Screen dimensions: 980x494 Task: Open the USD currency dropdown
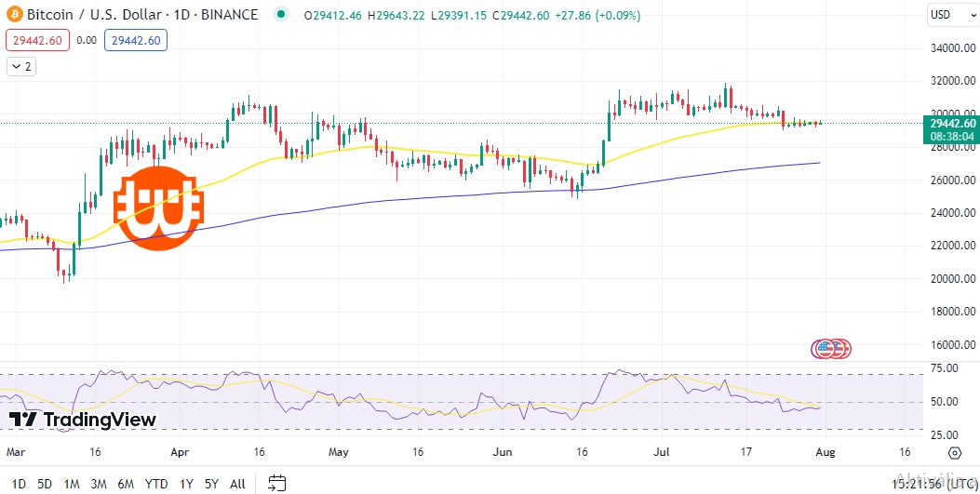pyautogui.click(x=951, y=14)
